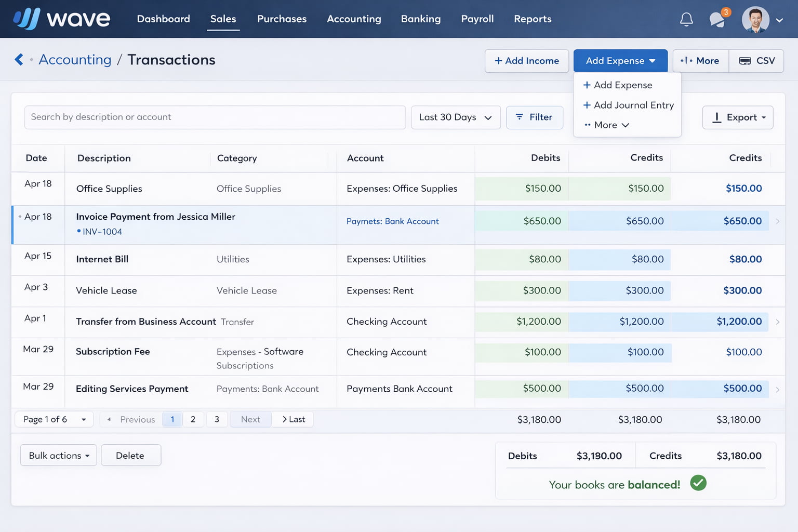Expand the Editing Services Payment row arrow
Image resolution: width=798 pixels, height=532 pixels.
[777, 389]
